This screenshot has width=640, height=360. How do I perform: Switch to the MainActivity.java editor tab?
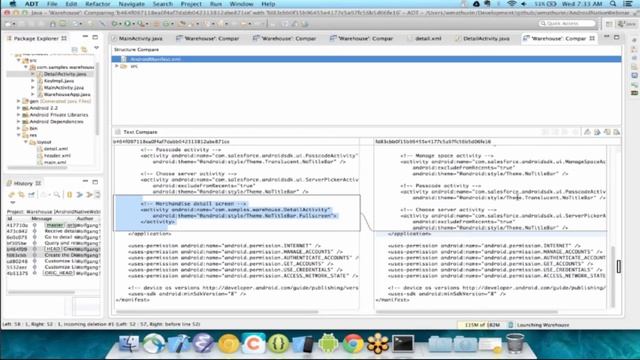137,38
